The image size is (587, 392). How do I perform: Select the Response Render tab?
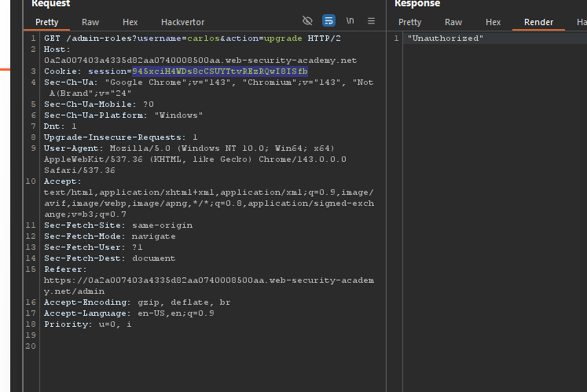[x=538, y=22]
